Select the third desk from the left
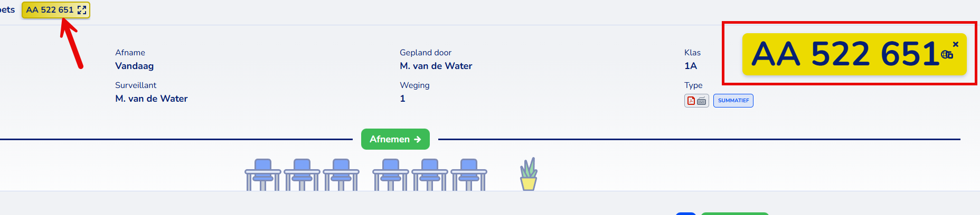This screenshot has height=215, width=980. pyautogui.click(x=341, y=175)
